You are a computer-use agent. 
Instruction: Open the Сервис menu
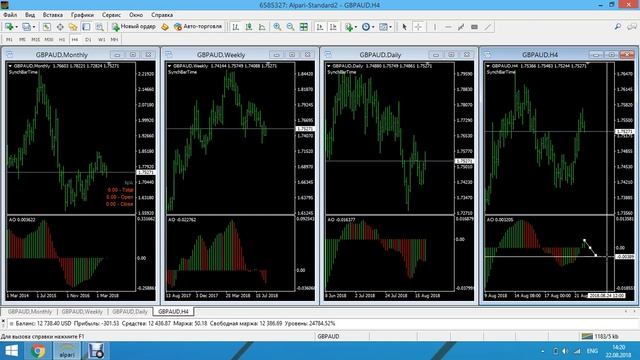click(x=111, y=15)
